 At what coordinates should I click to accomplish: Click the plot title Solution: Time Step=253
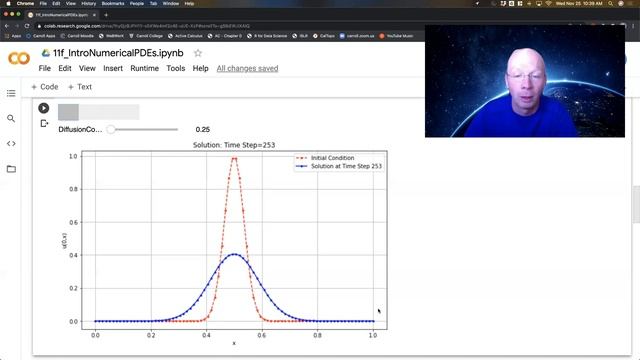click(234, 145)
